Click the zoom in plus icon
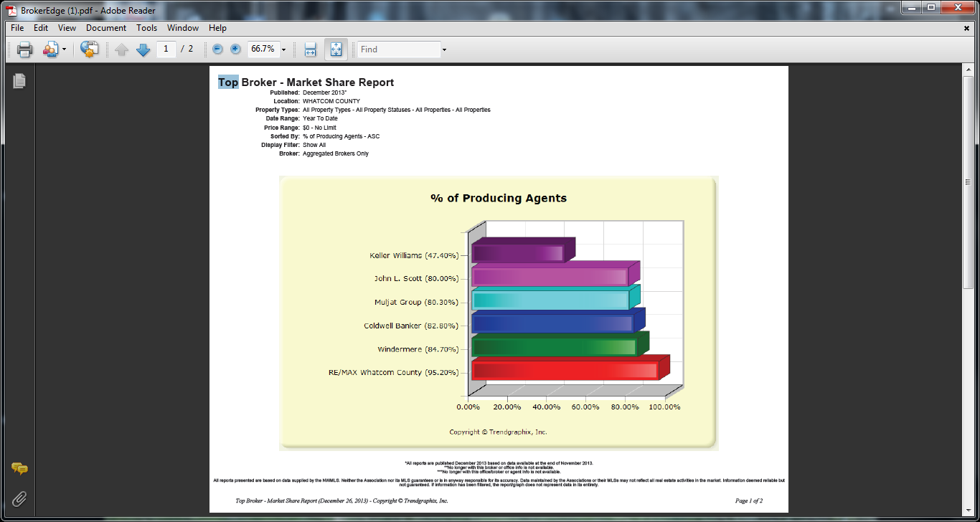This screenshot has width=980, height=522. [235, 49]
